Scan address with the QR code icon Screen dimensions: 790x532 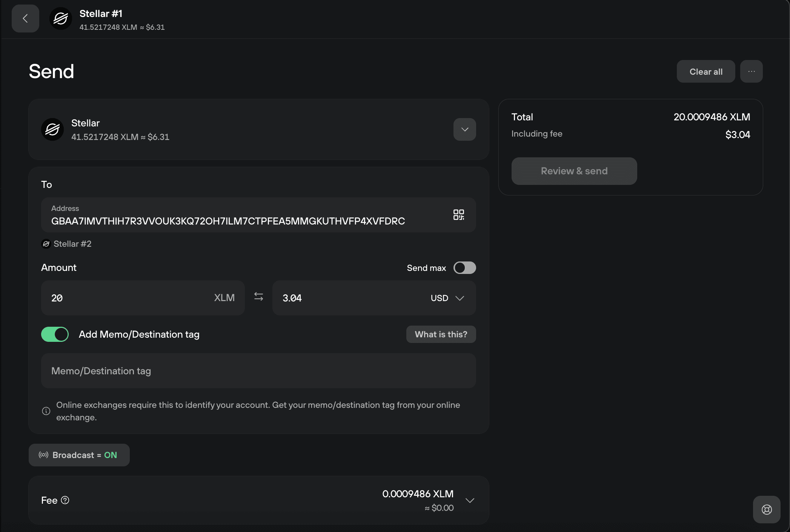(x=458, y=215)
